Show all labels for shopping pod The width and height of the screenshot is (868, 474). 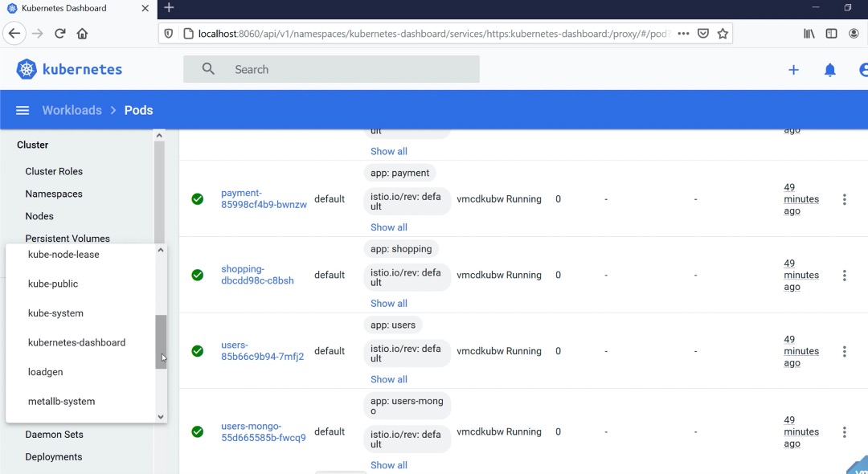(388, 304)
